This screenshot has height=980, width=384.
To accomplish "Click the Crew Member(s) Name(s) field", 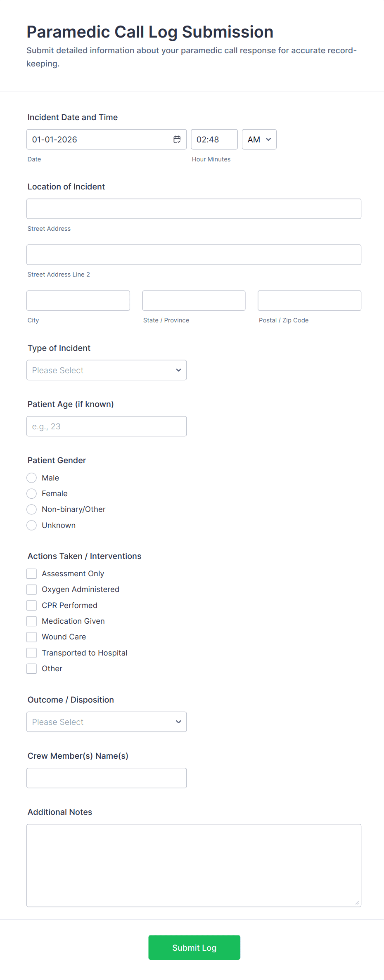I will pyautogui.click(x=107, y=778).
